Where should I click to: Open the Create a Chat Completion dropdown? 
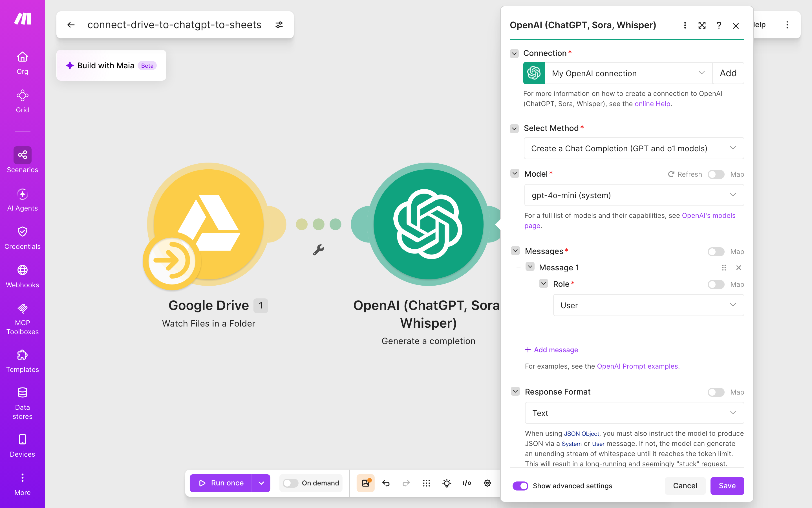(x=634, y=148)
